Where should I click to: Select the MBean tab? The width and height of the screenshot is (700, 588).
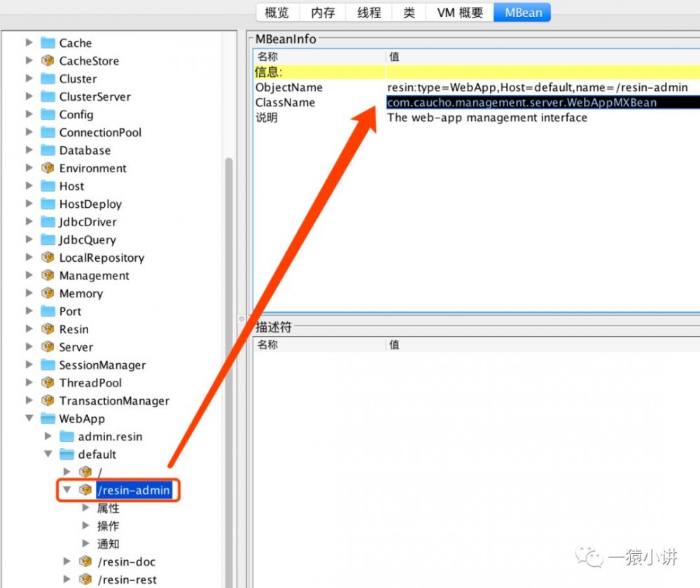pos(523,13)
